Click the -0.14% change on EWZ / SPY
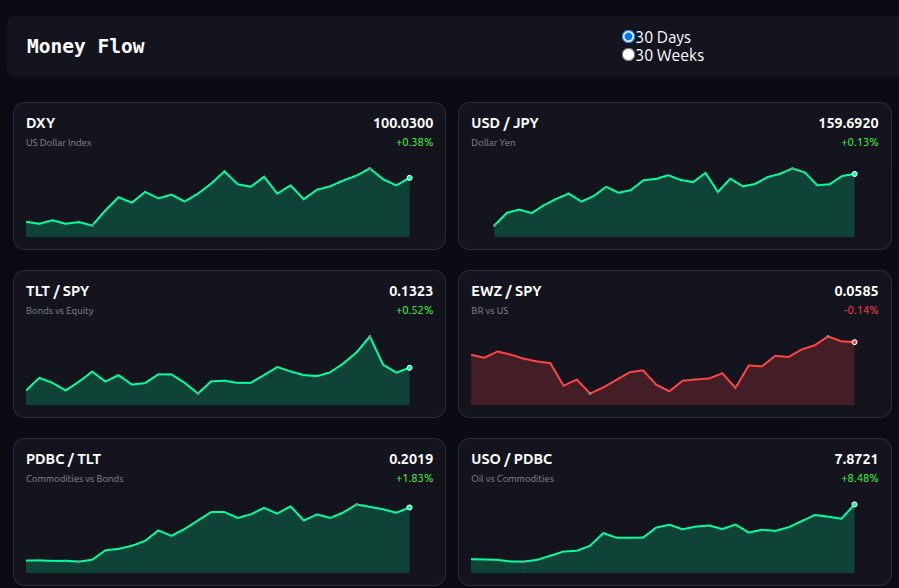Screen dimensions: 899x588 (x=861, y=310)
